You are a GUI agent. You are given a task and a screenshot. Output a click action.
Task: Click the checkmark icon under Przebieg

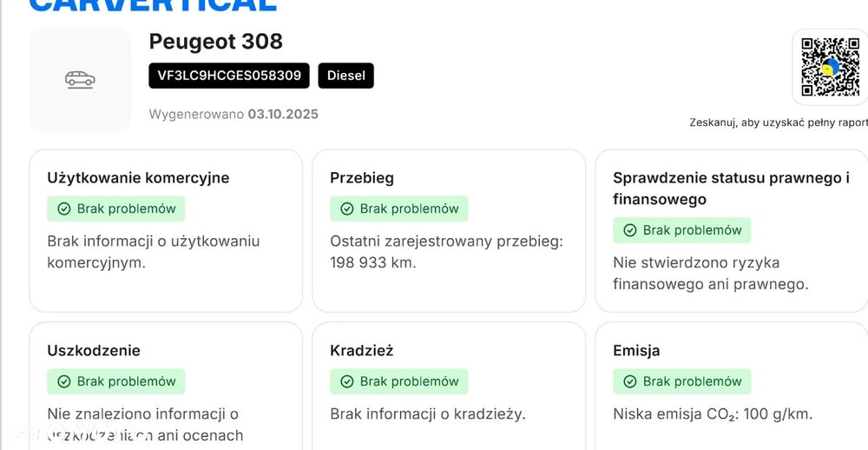[x=346, y=208]
